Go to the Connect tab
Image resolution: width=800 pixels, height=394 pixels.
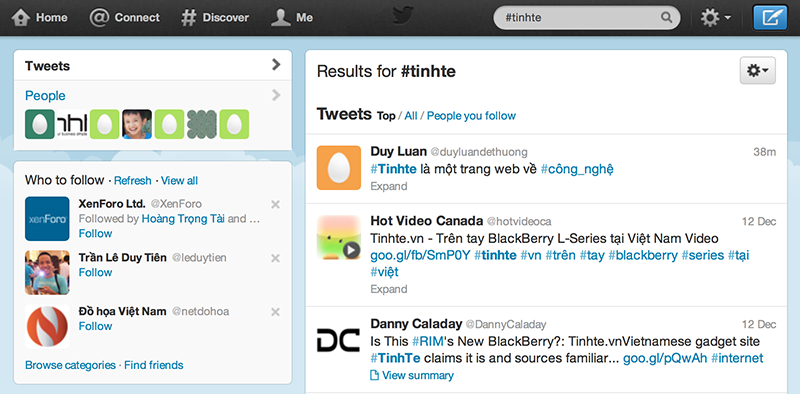click(124, 18)
